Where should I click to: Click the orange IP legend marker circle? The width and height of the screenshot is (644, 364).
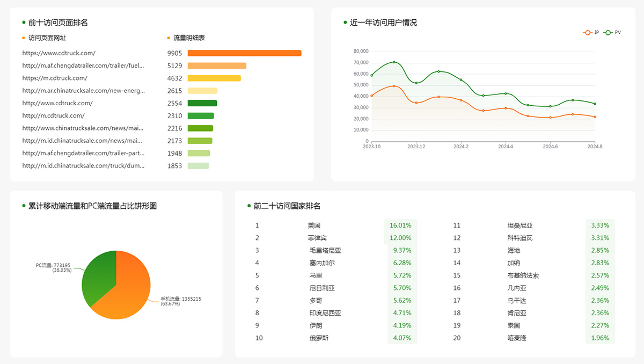click(x=588, y=32)
